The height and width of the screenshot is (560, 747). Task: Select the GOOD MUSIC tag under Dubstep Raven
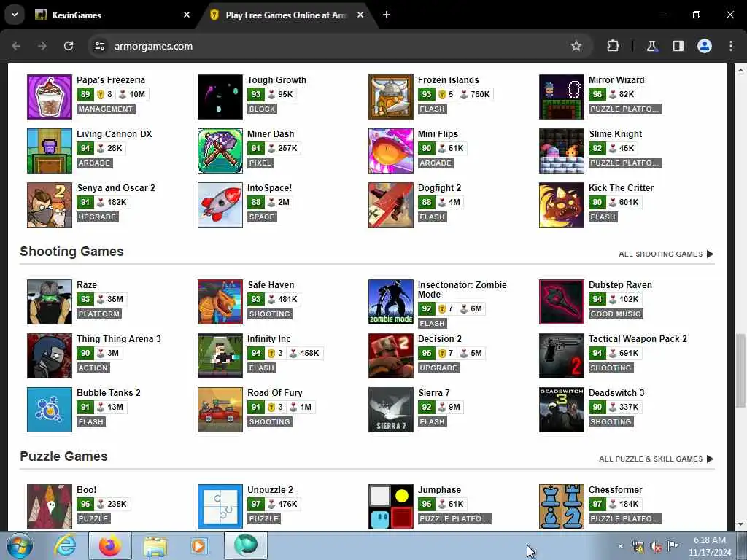click(616, 314)
